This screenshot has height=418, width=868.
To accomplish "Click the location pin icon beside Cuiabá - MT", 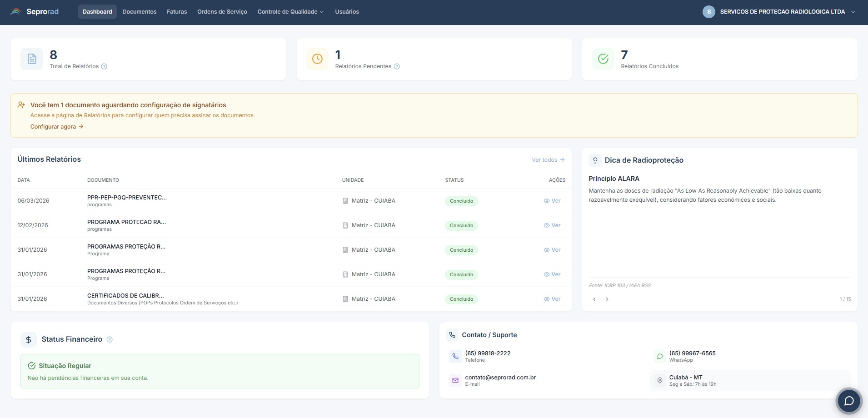I will click(659, 380).
